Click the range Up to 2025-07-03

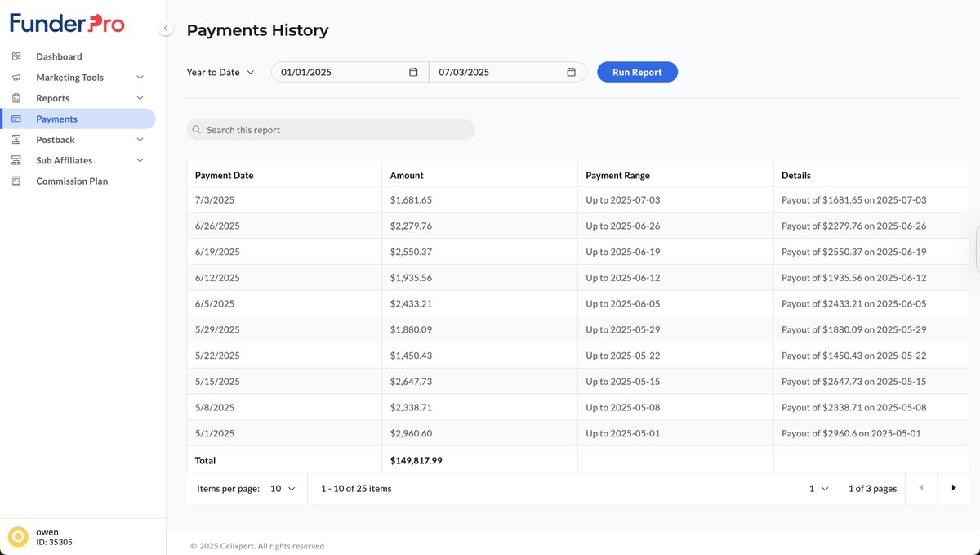pyautogui.click(x=623, y=199)
